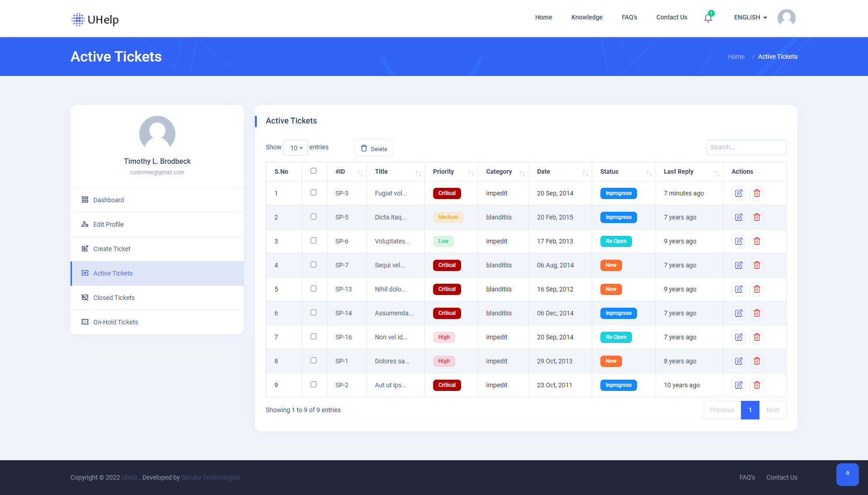The image size is (868, 495).
Task: Check the checkbox for ticket SP-7
Action: point(314,264)
